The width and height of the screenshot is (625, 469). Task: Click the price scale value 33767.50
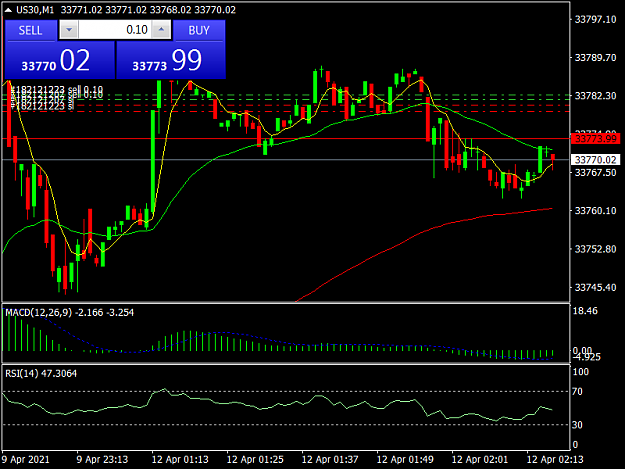coord(595,173)
